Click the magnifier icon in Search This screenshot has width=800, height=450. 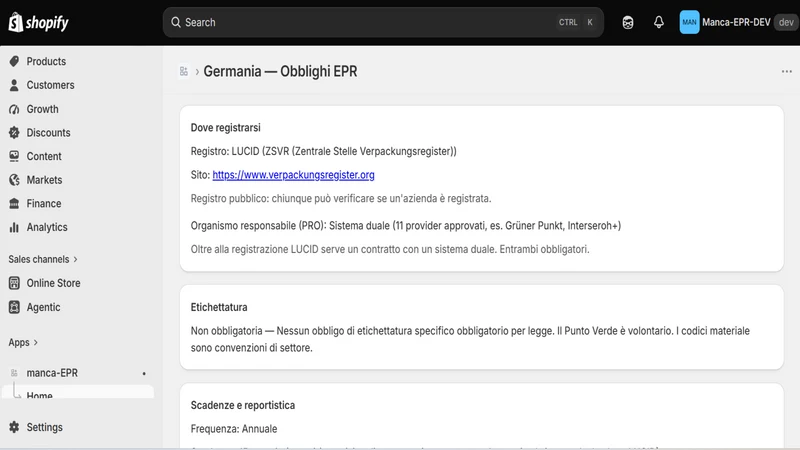[176, 22]
